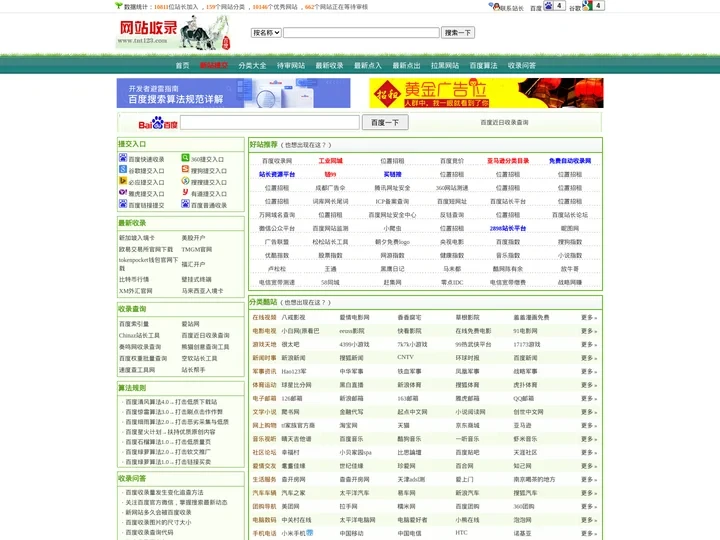Open the 拉黑网站 nav item
Screen dimensions: 720x540
click(445, 66)
